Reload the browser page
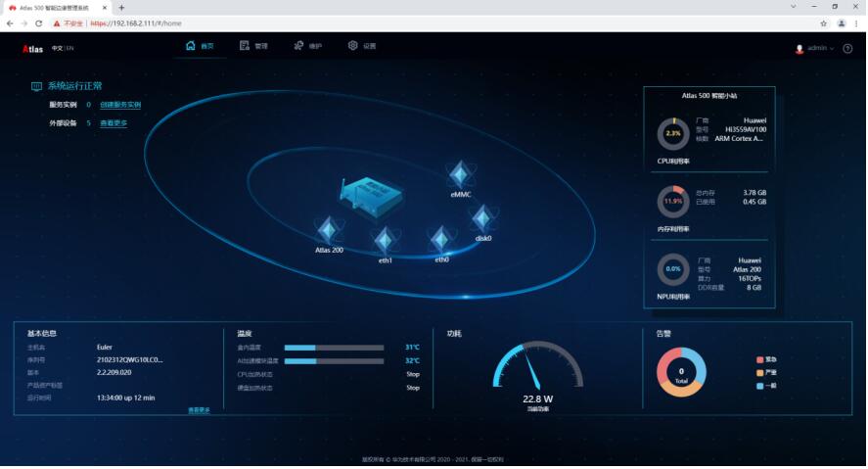This screenshot has width=868, height=469. tap(38, 23)
